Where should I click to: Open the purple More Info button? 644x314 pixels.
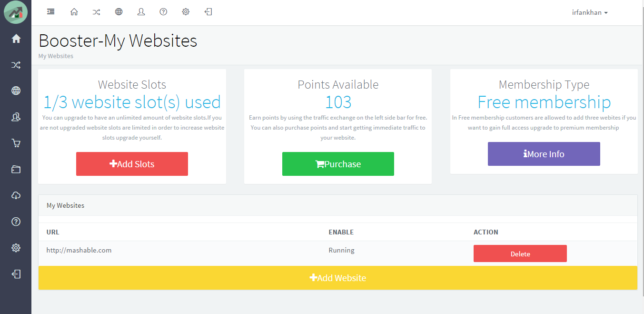(544, 154)
